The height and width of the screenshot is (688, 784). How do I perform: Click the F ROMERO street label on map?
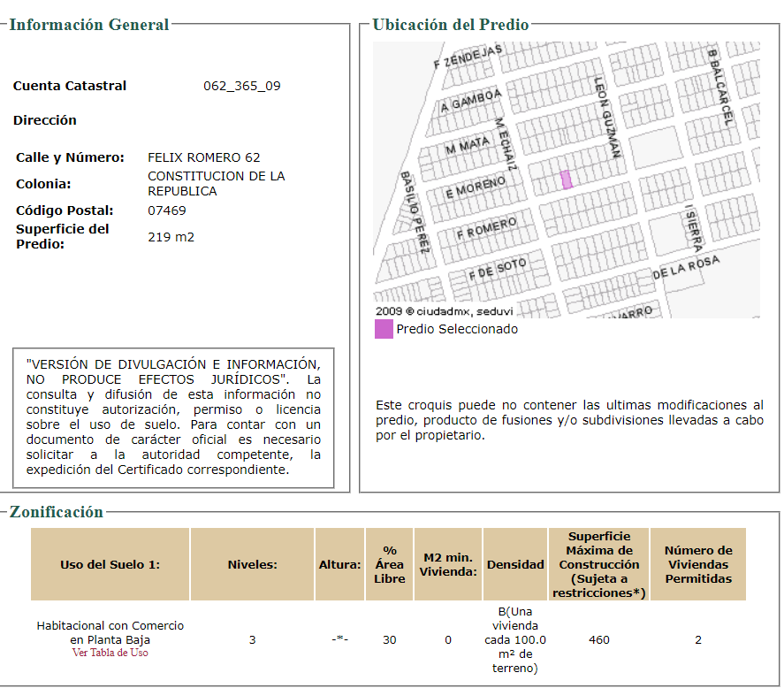(x=486, y=227)
